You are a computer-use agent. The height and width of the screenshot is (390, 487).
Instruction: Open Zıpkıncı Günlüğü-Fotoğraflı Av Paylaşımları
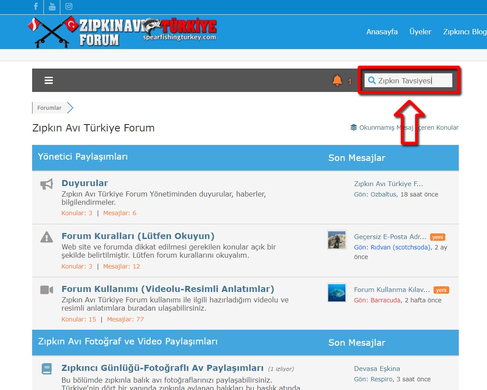tap(162, 368)
